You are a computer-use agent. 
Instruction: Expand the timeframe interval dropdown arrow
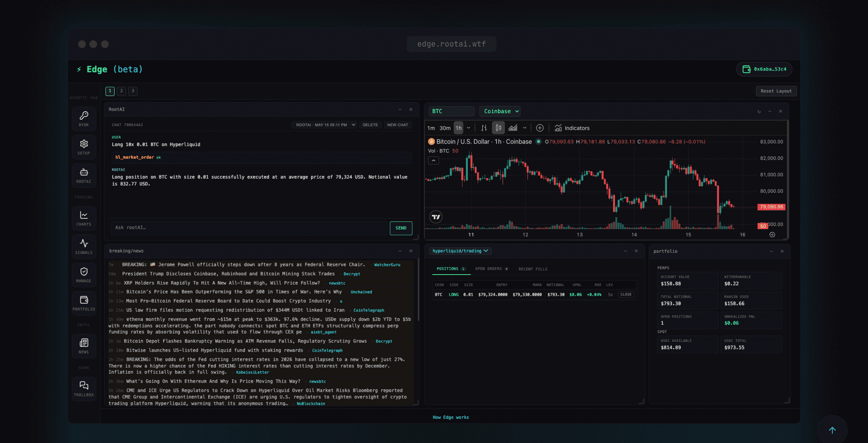point(469,128)
